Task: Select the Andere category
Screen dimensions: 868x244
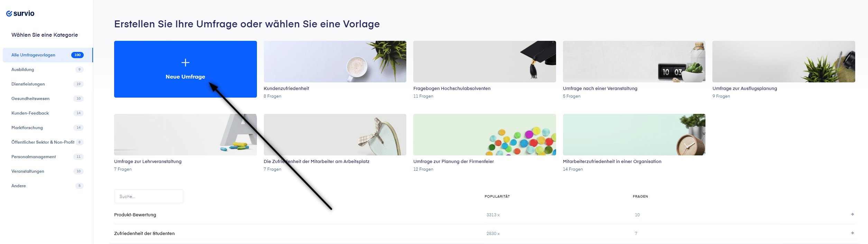Action: [48, 186]
